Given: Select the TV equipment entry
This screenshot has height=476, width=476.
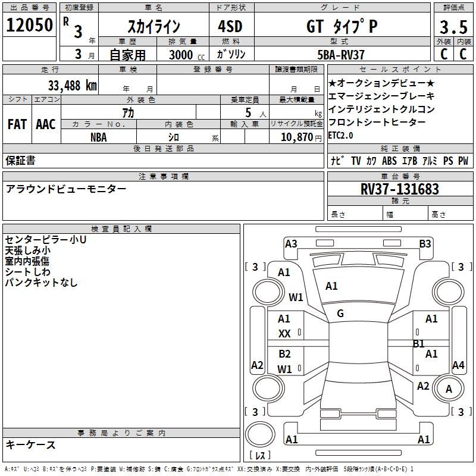Looking at the screenshot, I should 356,161.
